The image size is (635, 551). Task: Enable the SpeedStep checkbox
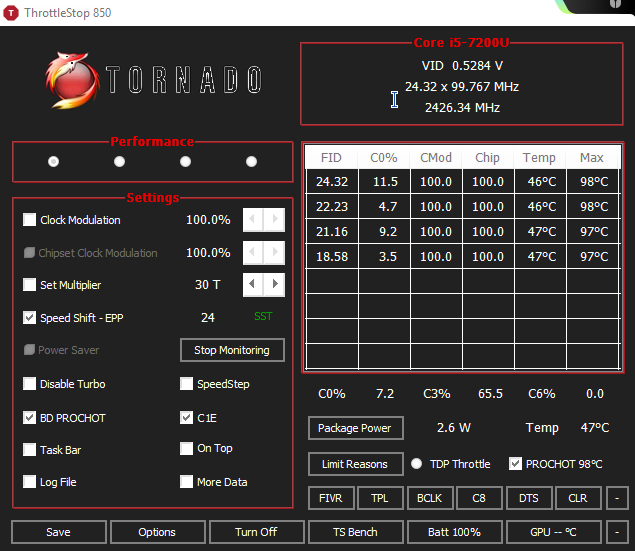[x=186, y=383]
